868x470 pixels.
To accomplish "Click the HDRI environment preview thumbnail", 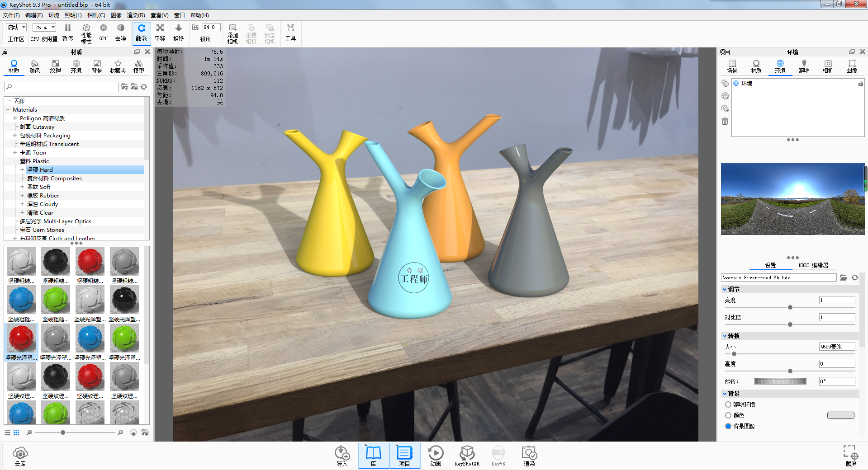I will click(792, 199).
